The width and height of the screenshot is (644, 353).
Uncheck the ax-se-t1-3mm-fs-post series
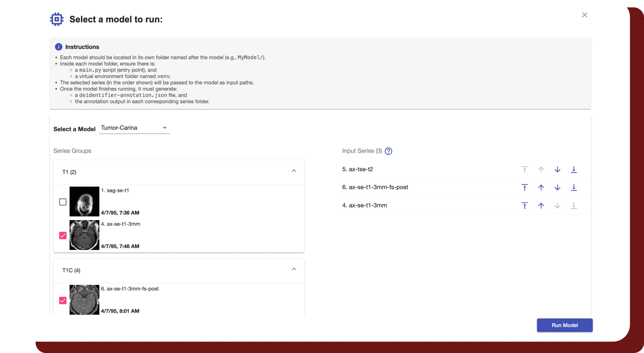coord(63,301)
